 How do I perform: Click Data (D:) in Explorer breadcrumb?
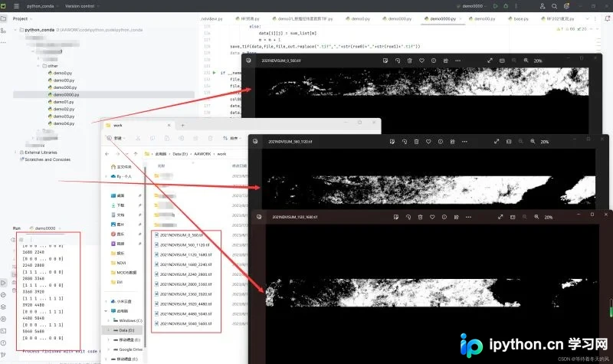[180, 154]
